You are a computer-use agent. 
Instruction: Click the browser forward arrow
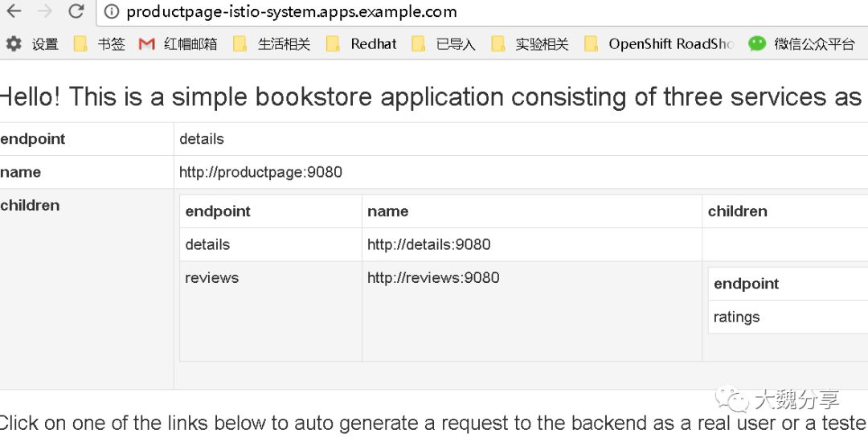tap(45, 11)
